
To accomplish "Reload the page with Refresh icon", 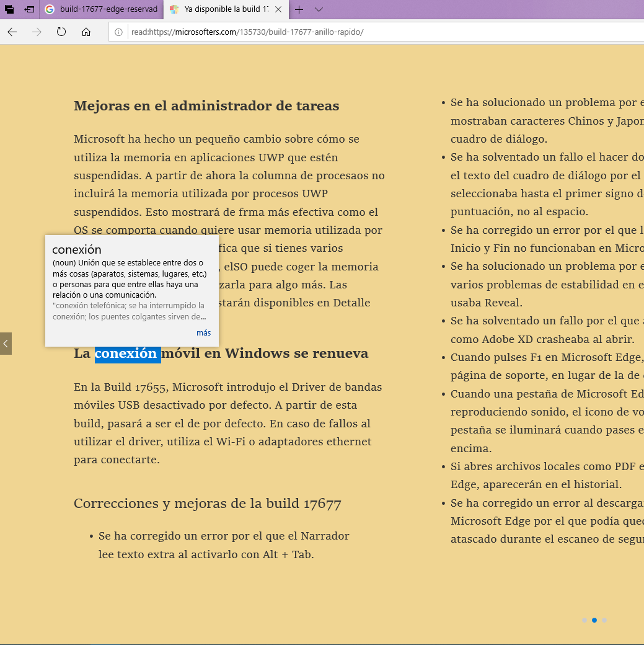I will pyautogui.click(x=61, y=32).
